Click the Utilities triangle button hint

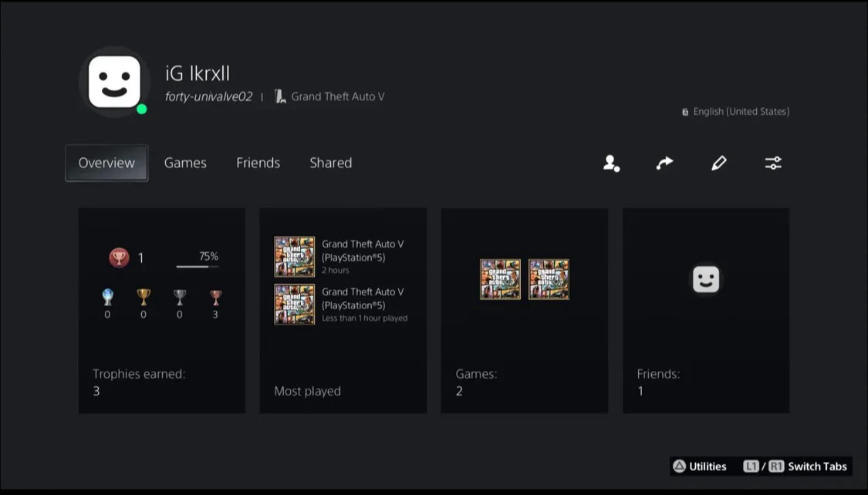tap(700, 466)
